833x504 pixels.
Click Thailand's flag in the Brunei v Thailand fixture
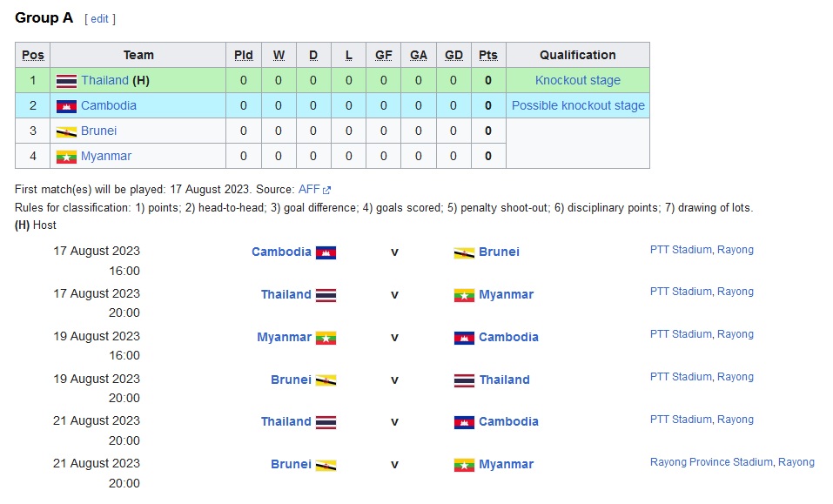click(x=464, y=380)
